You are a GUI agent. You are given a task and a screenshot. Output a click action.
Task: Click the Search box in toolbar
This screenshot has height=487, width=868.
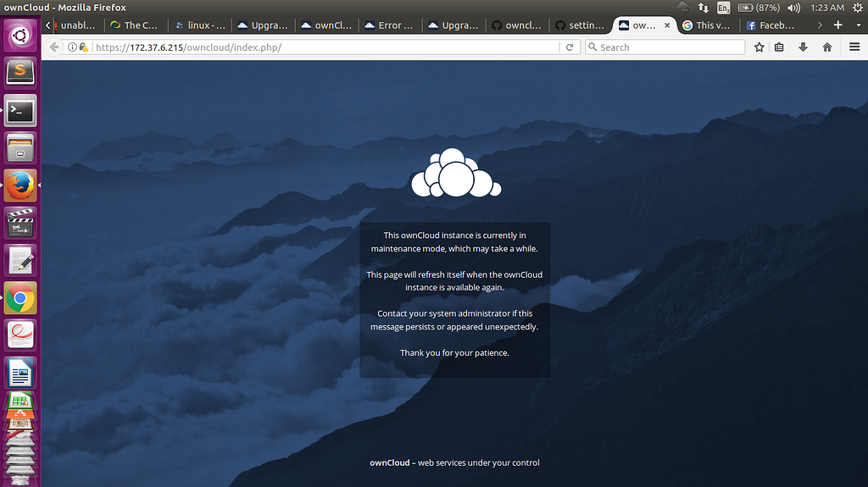click(665, 47)
